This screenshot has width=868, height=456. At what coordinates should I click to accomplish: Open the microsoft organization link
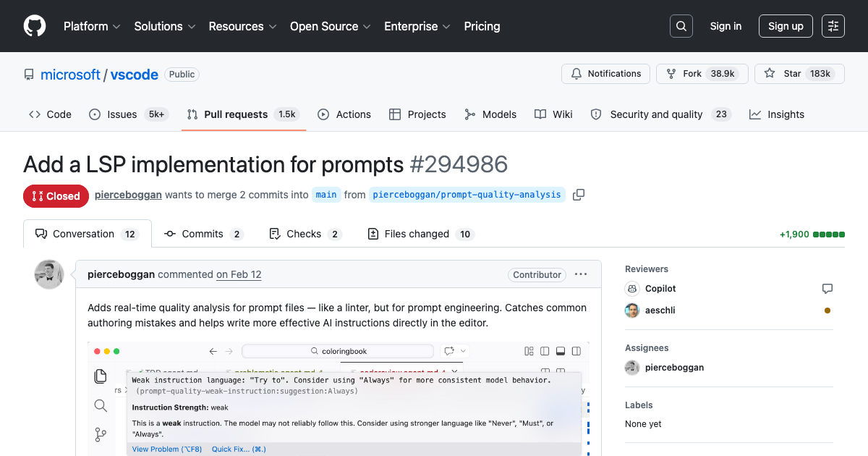70,75
